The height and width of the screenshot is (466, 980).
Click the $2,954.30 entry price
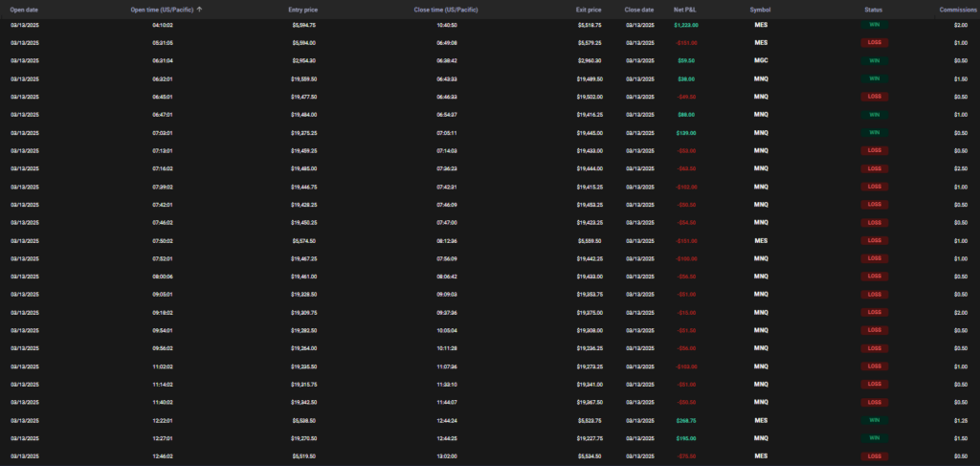click(x=303, y=61)
